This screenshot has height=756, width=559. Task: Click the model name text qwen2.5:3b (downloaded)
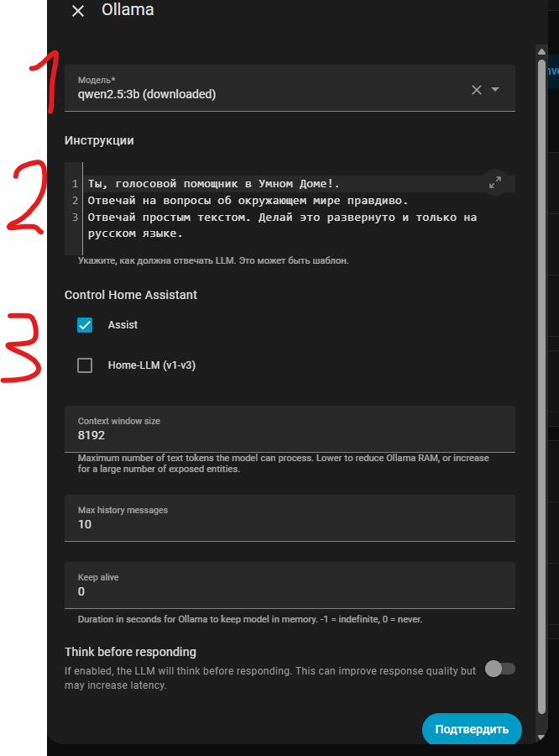tap(147, 94)
